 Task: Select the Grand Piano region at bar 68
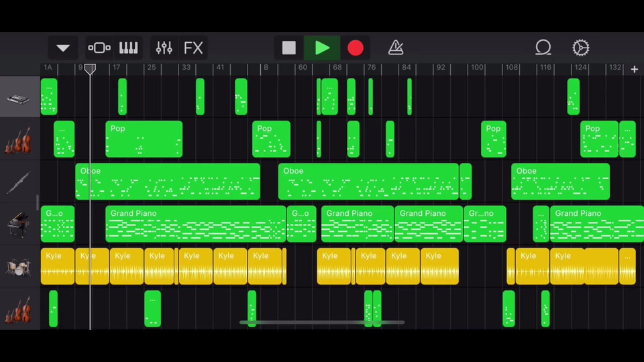(358, 224)
